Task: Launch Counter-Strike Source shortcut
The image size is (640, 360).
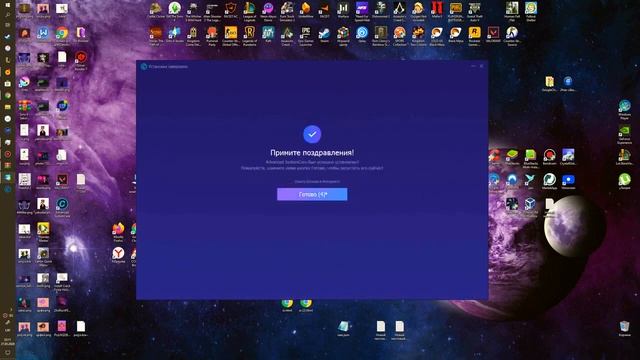Action: click(512, 36)
